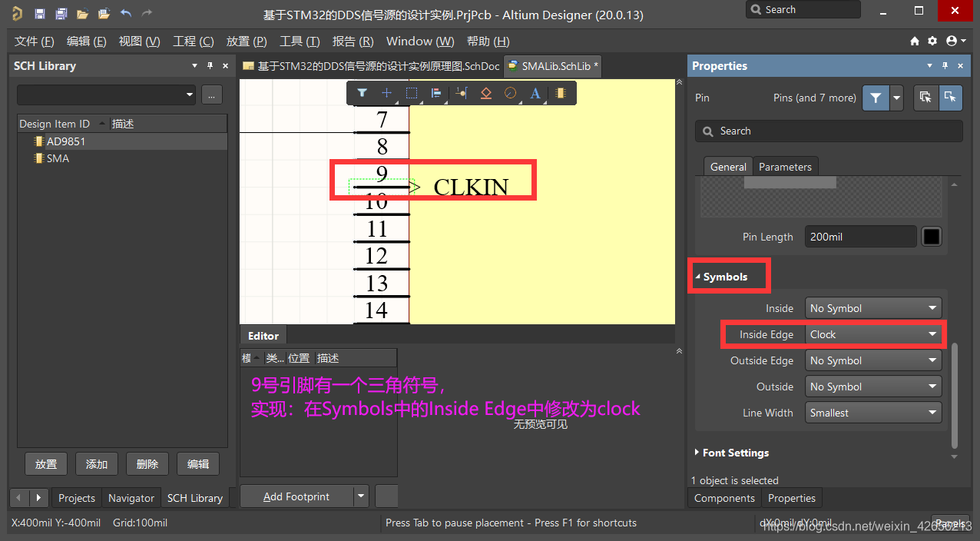Toggle the select-from-all-objects cursor icon in Properties
The width and height of the screenshot is (980, 541).
click(925, 98)
